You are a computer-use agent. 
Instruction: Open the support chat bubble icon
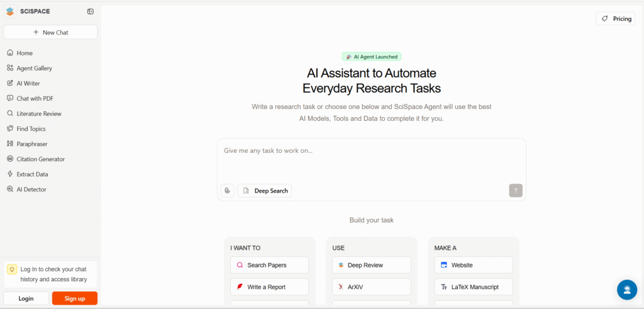[626, 289]
